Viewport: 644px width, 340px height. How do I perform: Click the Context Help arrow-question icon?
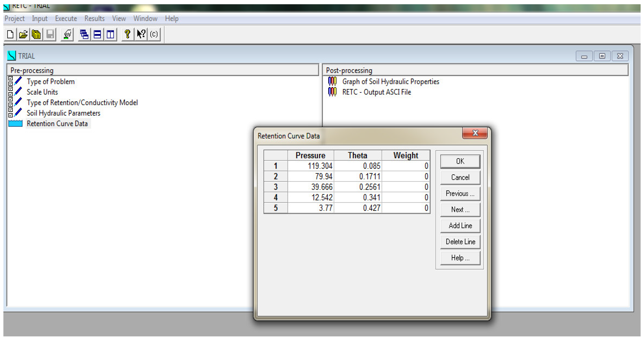point(141,34)
